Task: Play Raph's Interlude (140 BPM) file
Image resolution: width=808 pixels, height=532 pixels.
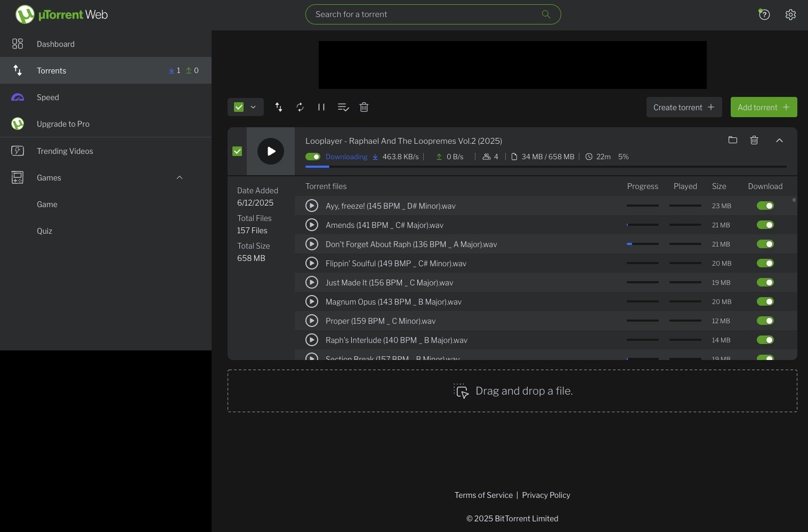Action: (312, 340)
